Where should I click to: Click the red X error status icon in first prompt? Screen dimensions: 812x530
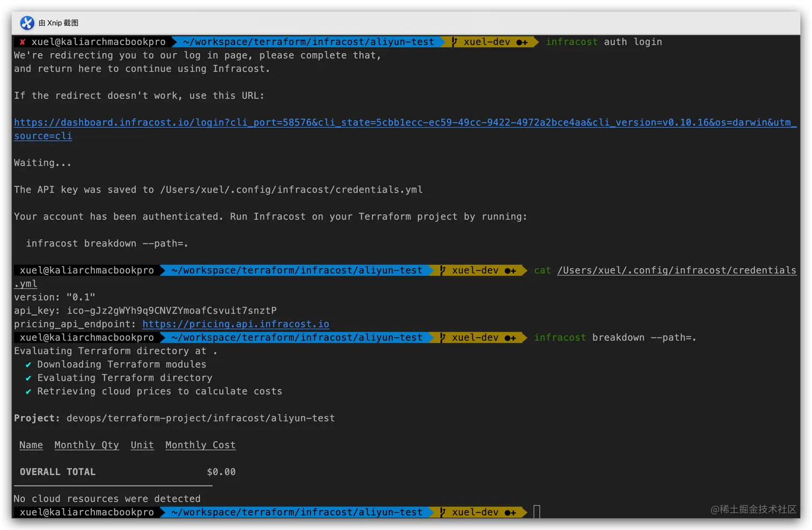pos(23,42)
